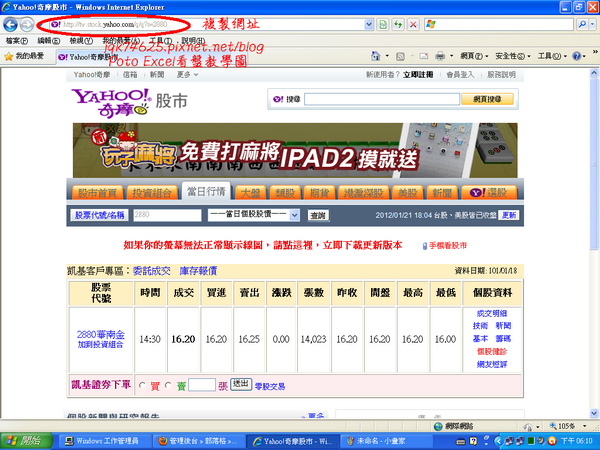Screen dimensions: 600x450
Task: Open Windows Task Manager taskbar item
Action: (x=102, y=441)
